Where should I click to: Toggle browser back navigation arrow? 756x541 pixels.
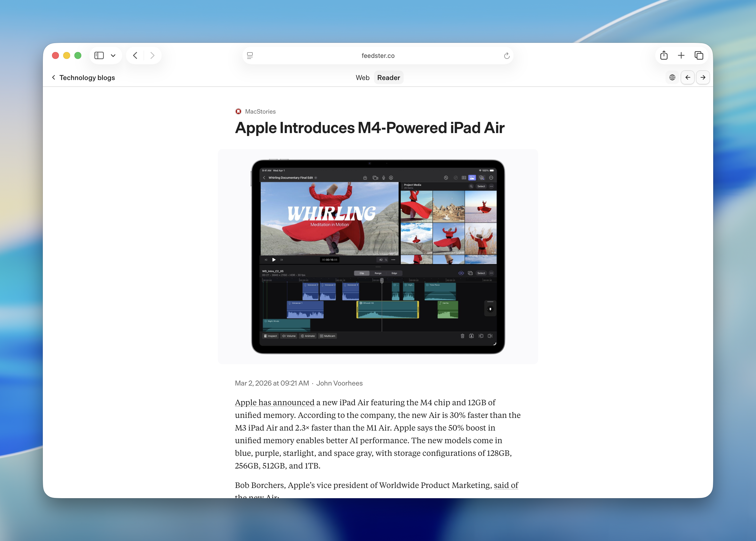click(135, 55)
